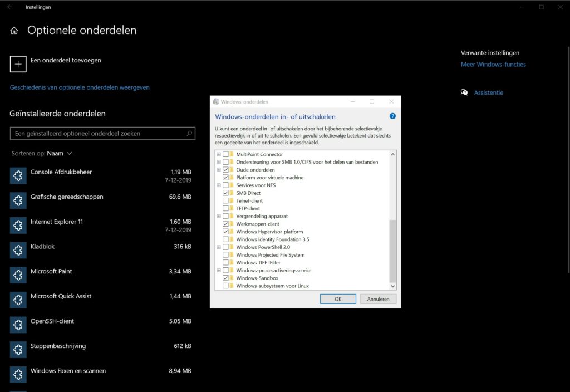570x392 pixels.
Task: Expand the Vergrendeling apparaat node
Action: [x=219, y=217]
